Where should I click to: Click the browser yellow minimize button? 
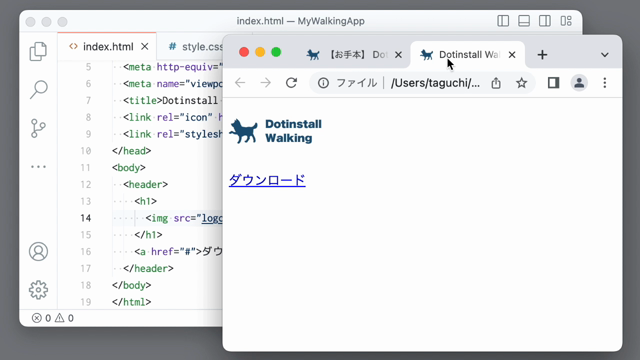click(x=260, y=52)
